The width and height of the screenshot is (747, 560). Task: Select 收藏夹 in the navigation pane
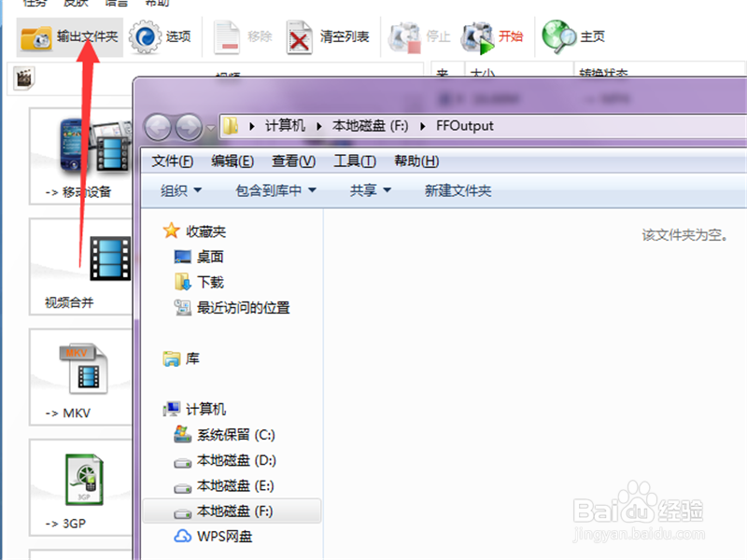[x=194, y=231]
